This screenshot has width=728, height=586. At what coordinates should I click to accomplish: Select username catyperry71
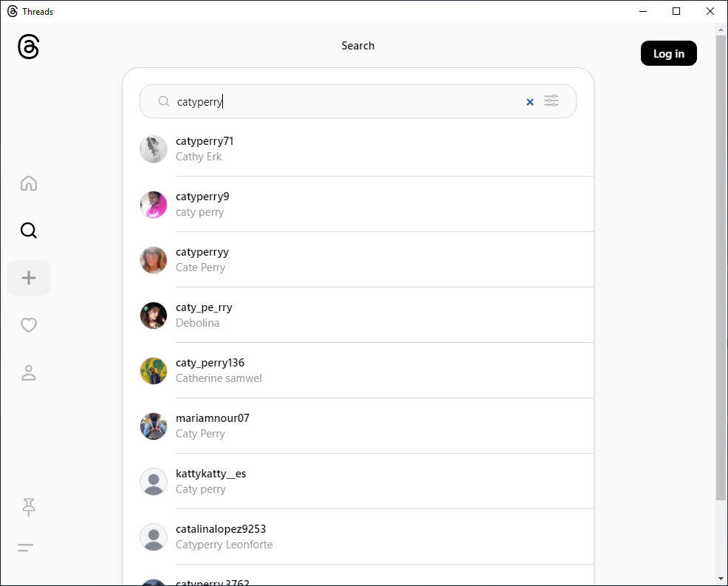pyautogui.click(x=205, y=141)
